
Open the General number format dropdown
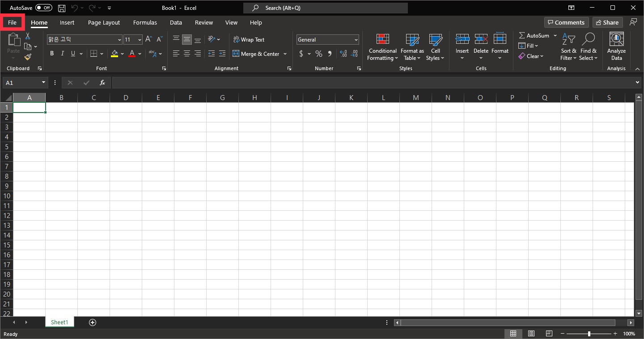356,40
